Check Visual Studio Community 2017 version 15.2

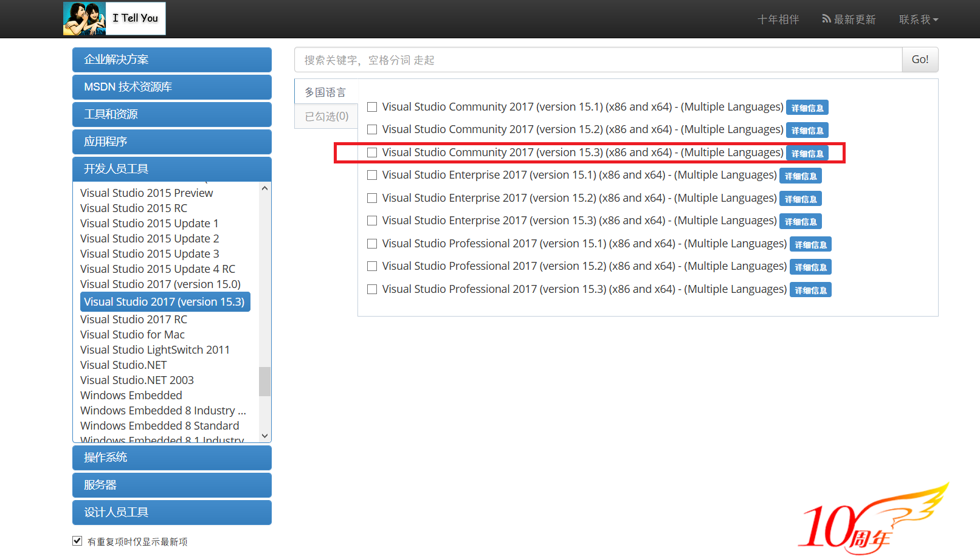(x=372, y=129)
